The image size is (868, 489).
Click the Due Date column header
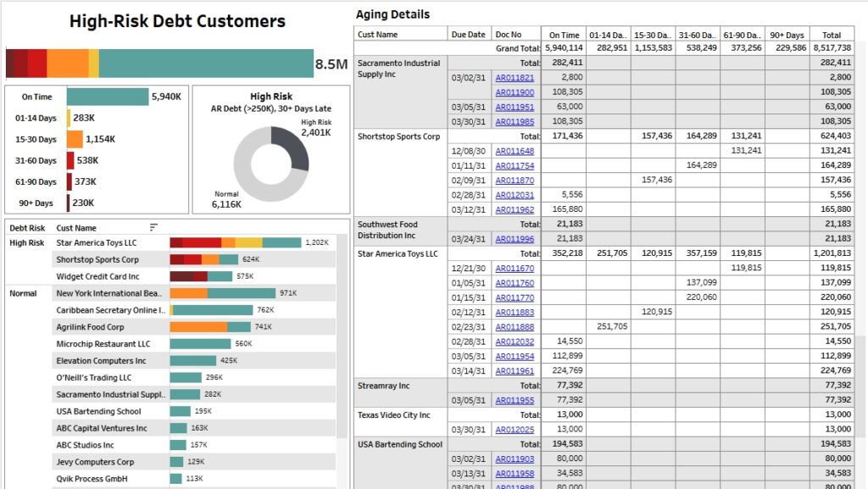coord(469,35)
